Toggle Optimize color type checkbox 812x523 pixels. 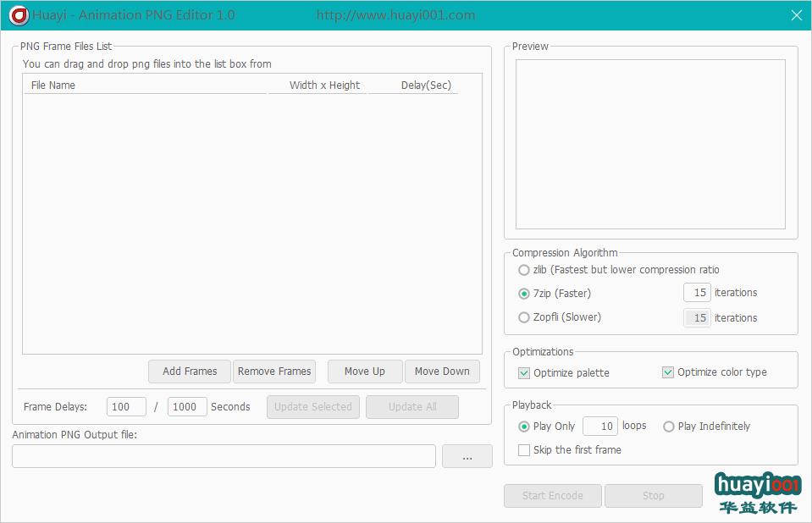[668, 372]
